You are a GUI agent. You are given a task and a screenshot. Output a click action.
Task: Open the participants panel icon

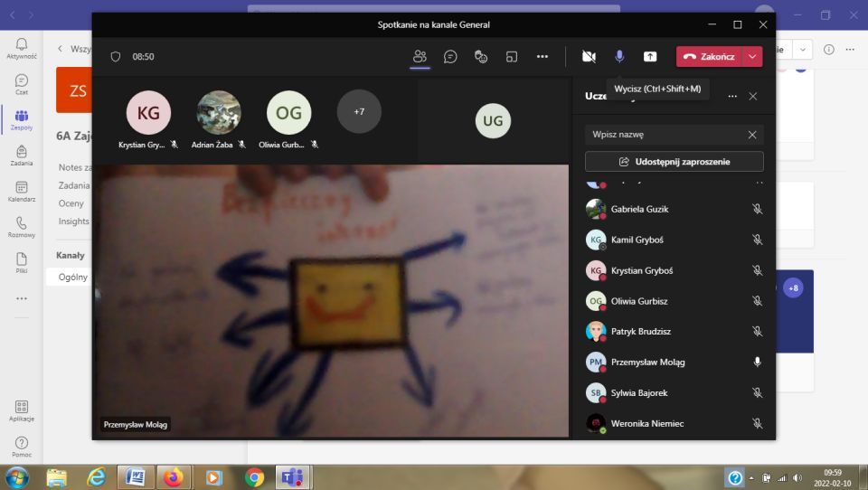click(x=420, y=56)
